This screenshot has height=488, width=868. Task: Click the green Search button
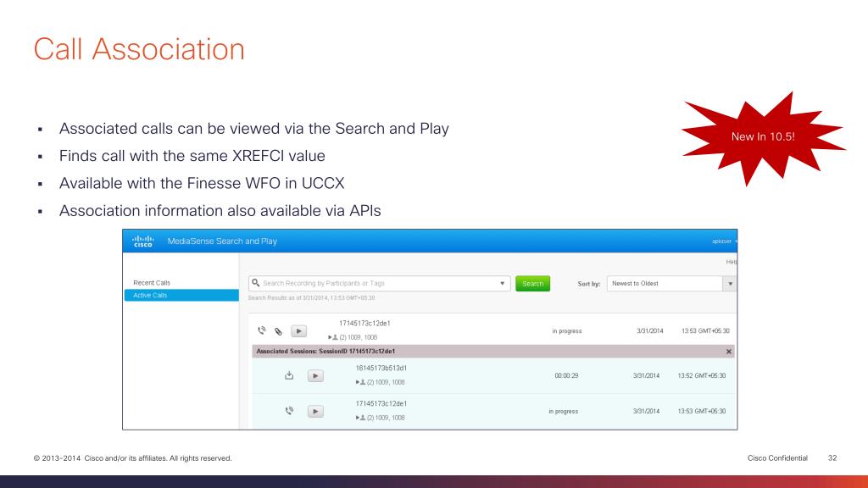point(532,283)
